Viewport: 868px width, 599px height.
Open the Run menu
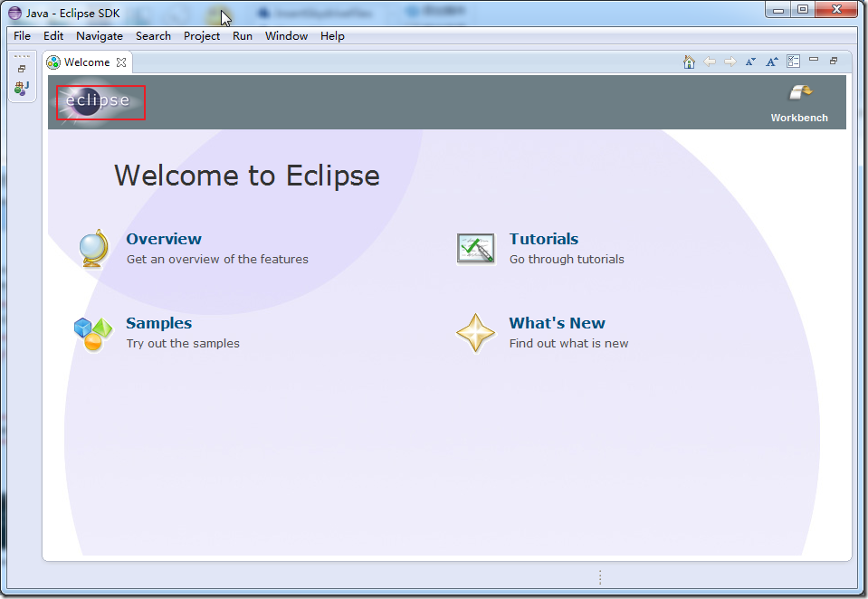pos(243,36)
